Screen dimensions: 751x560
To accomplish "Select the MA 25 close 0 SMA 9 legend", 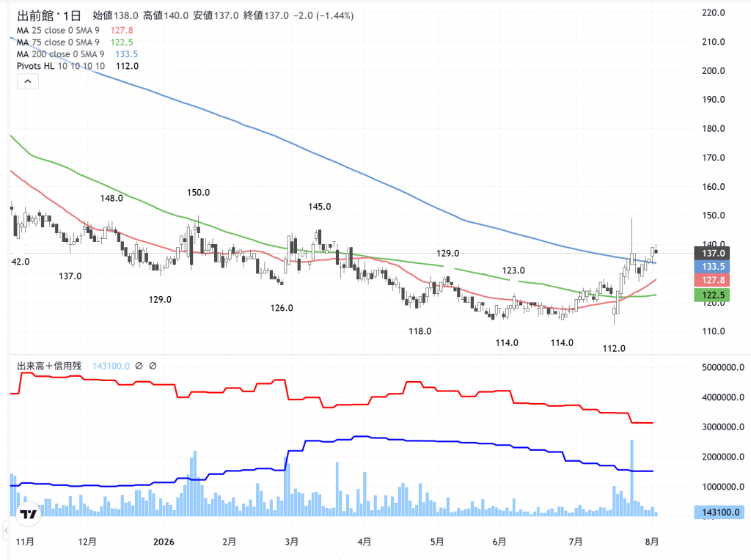I will click(58, 30).
